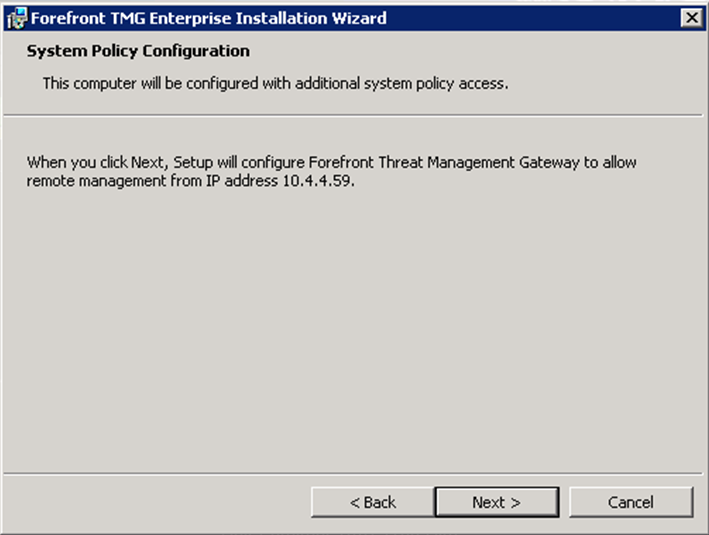Click 'Installation Wizard' in the window title
Viewport: 709px width, 535px height.
coord(319,18)
